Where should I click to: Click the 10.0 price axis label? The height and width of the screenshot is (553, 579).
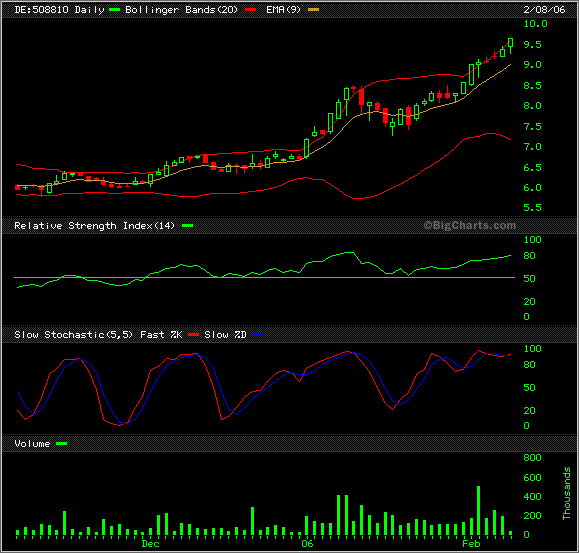pyautogui.click(x=535, y=24)
